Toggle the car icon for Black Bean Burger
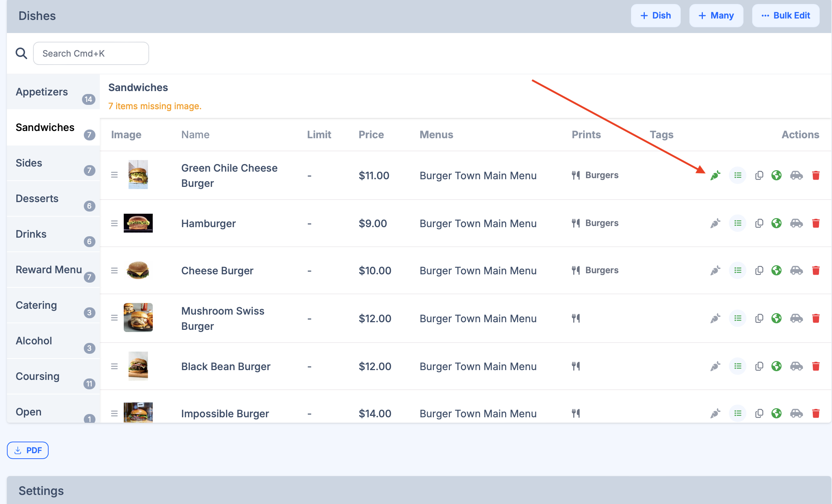The width and height of the screenshot is (832, 504). tap(796, 366)
